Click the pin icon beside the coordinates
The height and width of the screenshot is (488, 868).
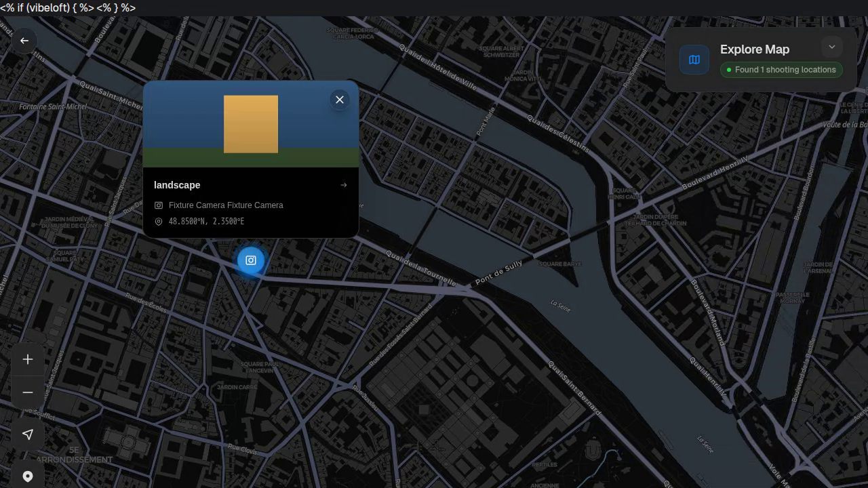pos(159,222)
